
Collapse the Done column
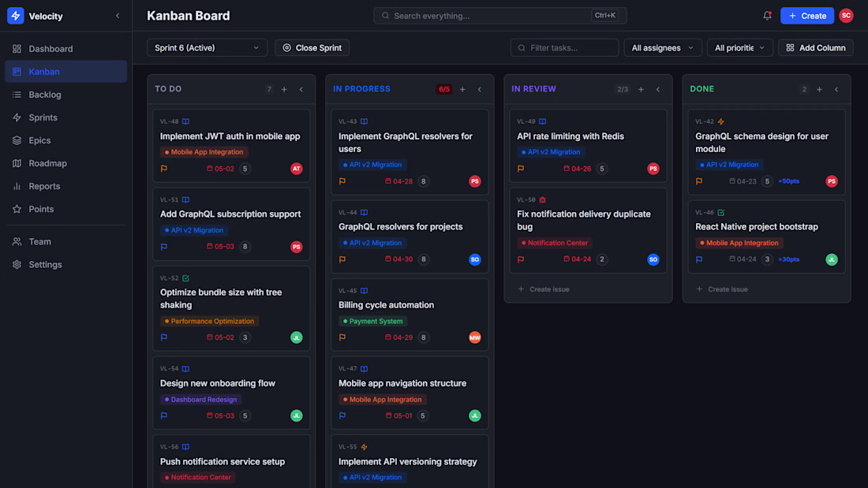coord(836,89)
